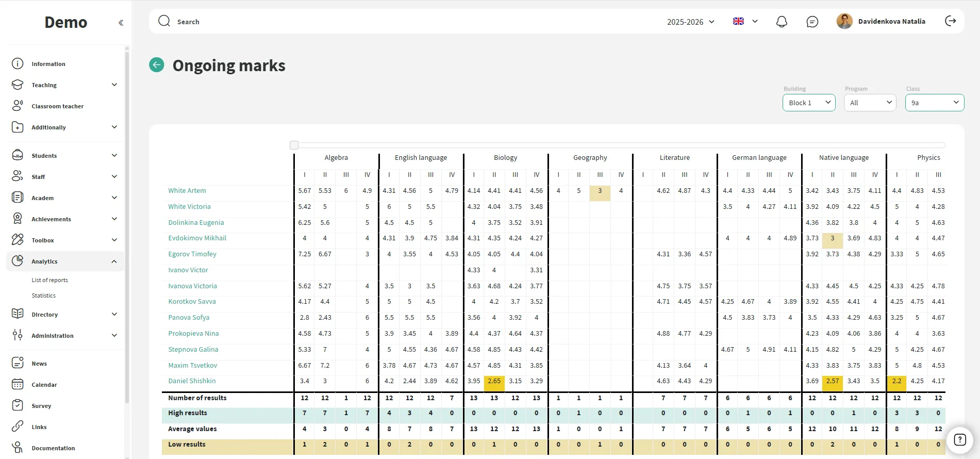Screen dimensions: 980x459
Task: Click the green back arrow button
Action: click(157, 65)
